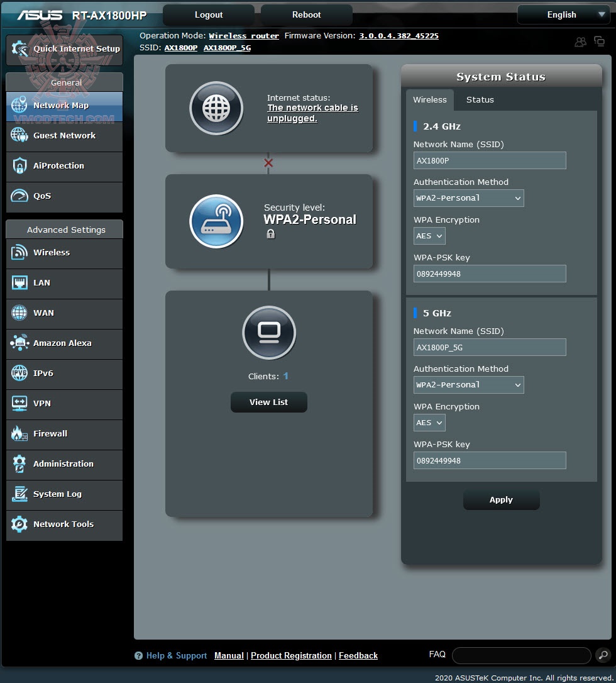The image size is (616, 683).
Task: Click the Help & Support link text
Action: 176,655
